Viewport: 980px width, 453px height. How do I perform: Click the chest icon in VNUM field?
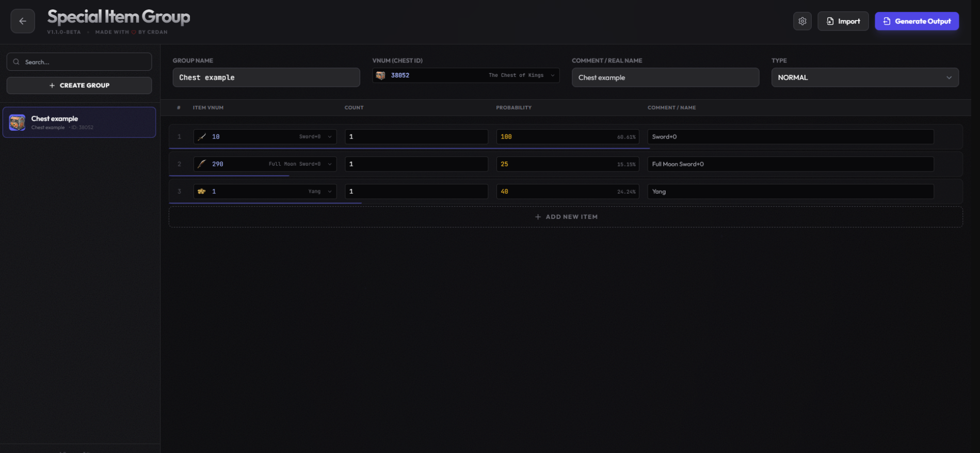click(381, 75)
